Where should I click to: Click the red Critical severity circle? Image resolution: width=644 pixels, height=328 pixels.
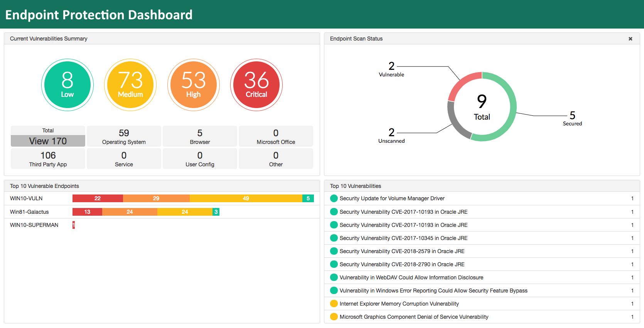tap(256, 85)
